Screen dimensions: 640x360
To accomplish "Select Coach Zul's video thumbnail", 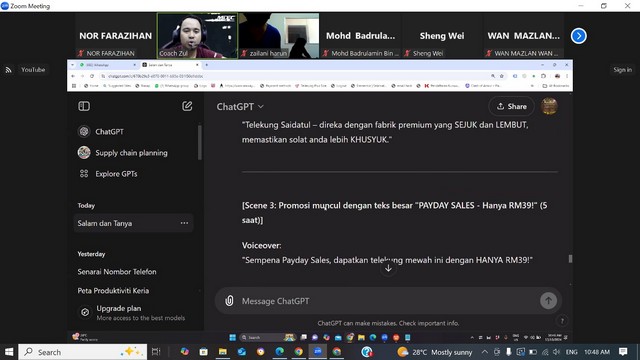I will tap(197, 36).
